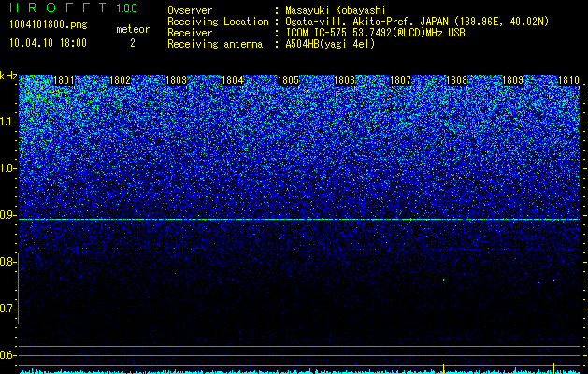This screenshot has height=374, width=588.
Task: Click the file name 1004101800.png
Action: (49, 25)
